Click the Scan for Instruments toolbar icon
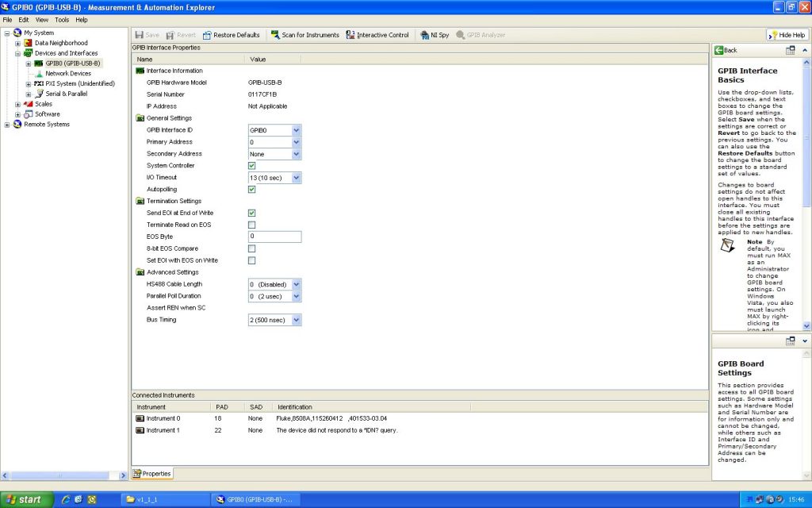Image resolution: width=812 pixels, height=508 pixels. click(275, 35)
